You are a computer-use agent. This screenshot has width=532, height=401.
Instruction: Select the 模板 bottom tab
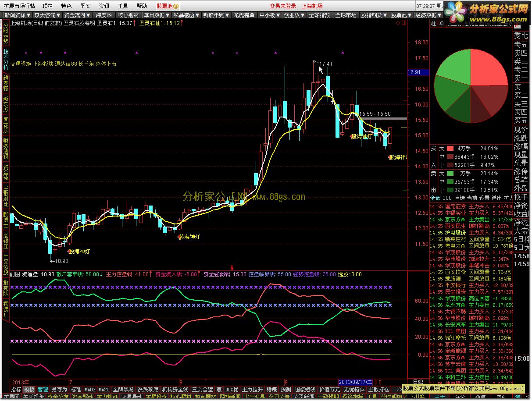(29, 389)
